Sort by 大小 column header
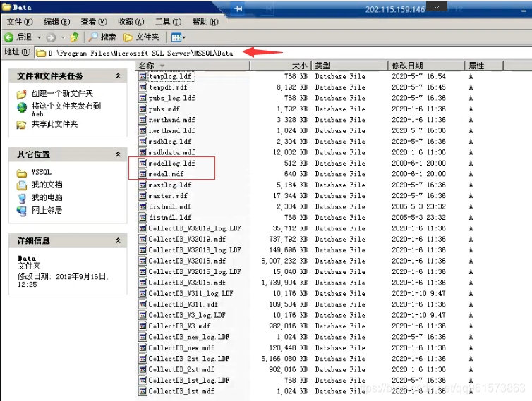 tap(281, 66)
